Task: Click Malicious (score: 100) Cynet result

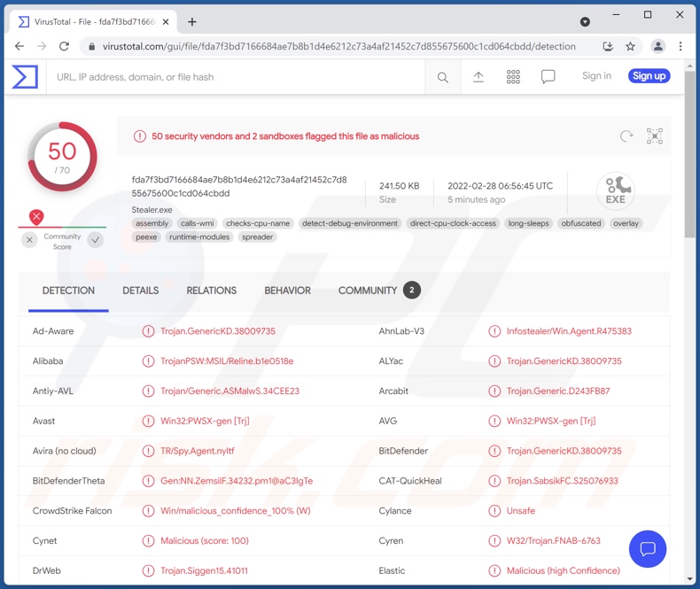Action: pos(205,540)
